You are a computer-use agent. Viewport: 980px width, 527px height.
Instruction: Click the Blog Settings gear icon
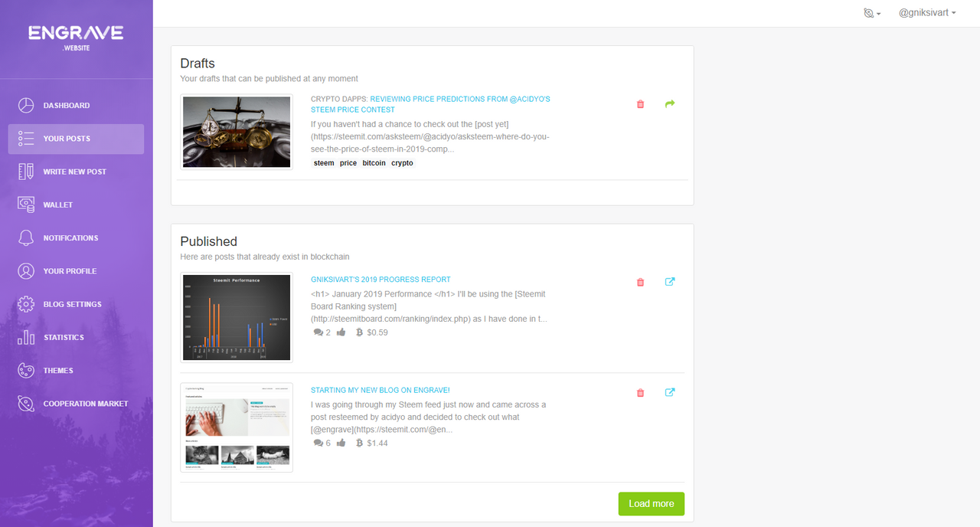point(26,304)
